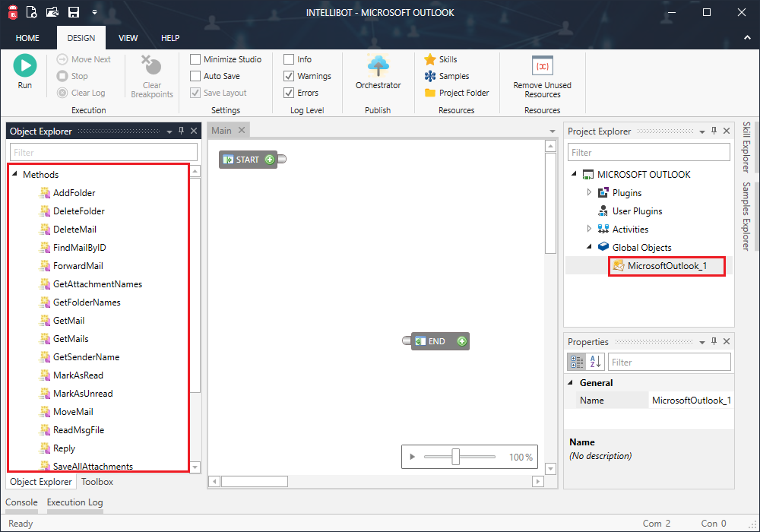Open the Orchestrator publish tool
Viewport: 760px width, 532px height.
click(378, 74)
